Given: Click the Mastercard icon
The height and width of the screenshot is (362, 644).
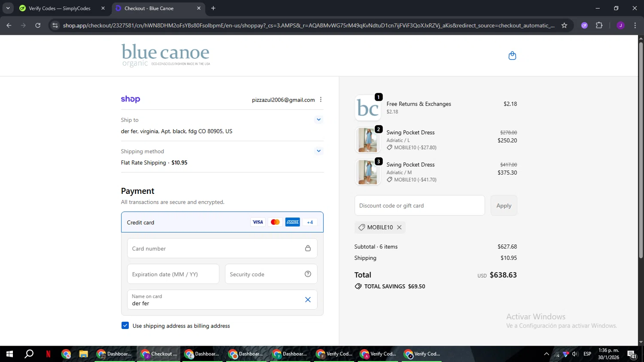Looking at the screenshot, I should click(x=275, y=222).
